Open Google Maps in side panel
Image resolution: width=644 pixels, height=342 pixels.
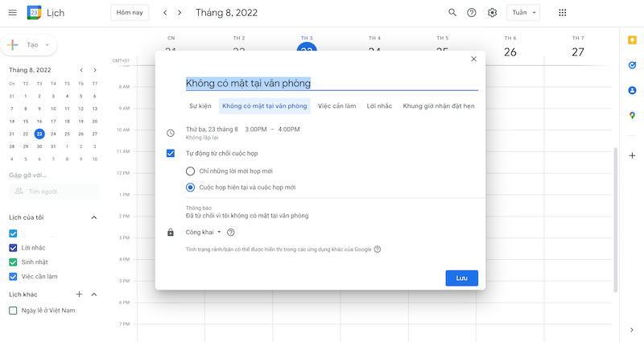(632, 115)
